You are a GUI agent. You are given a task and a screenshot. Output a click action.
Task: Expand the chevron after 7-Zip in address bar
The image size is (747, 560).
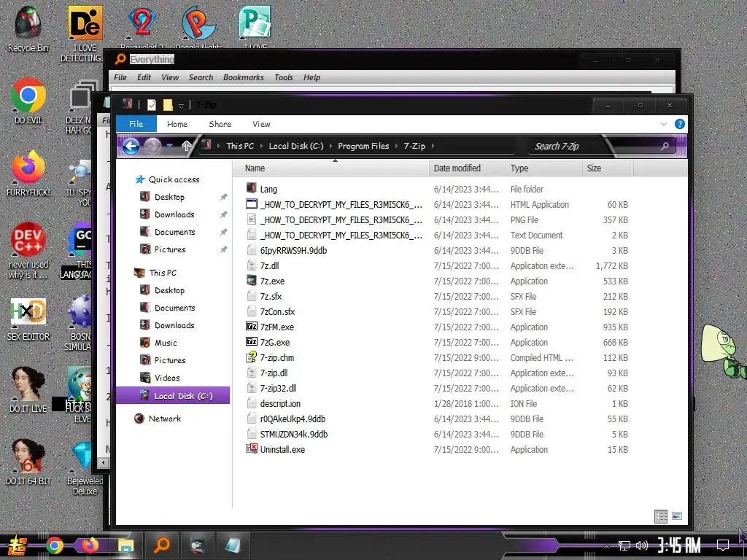pyautogui.click(x=433, y=146)
